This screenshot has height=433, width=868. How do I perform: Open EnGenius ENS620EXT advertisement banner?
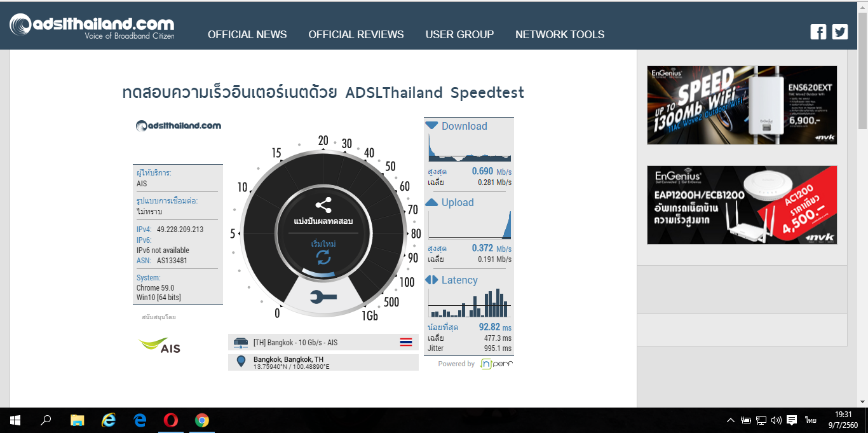pyautogui.click(x=742, y=105)
